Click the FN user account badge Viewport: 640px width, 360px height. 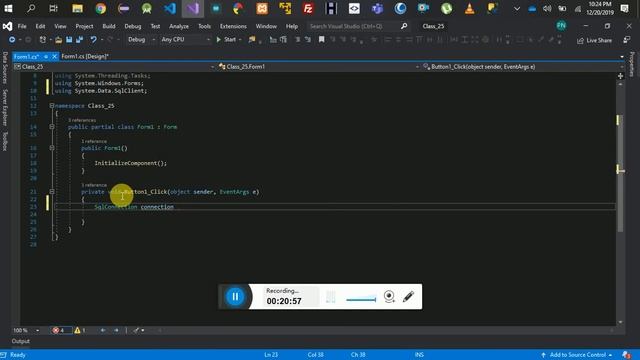pos(561,26)
